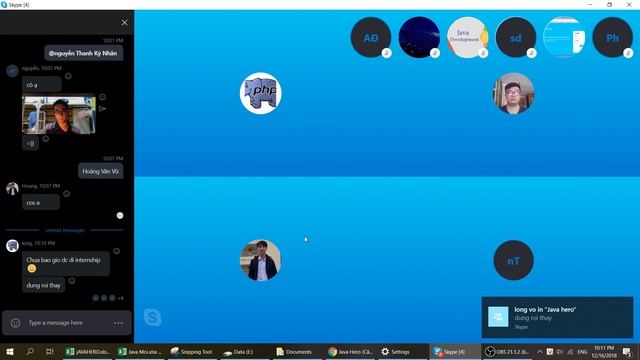Image resolution: width=640 pixels, height=360 pixels.
Task: Open the shared webcam photo in chat
Action: [59, 115]
